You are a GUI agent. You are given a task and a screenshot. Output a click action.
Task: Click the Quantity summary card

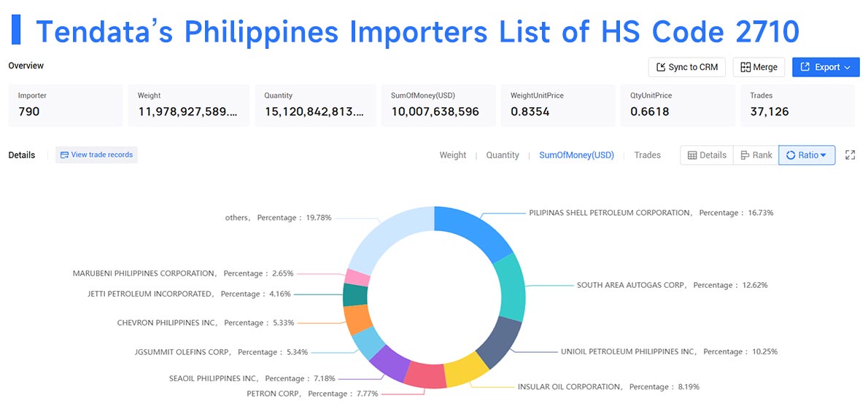(x=315, y=105)
